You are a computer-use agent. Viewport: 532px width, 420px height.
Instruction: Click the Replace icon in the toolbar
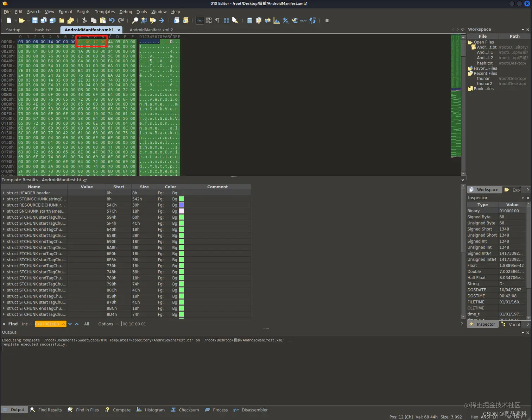tap(144, 20)
